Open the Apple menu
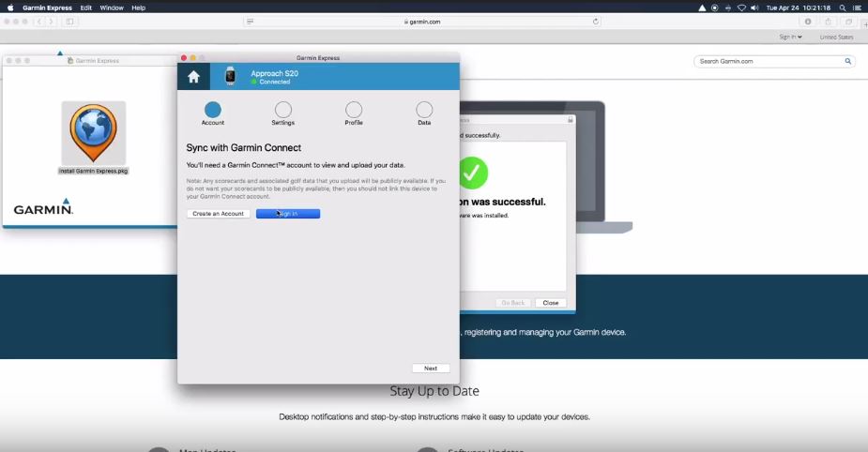The image size is (868, 452). 10,8
